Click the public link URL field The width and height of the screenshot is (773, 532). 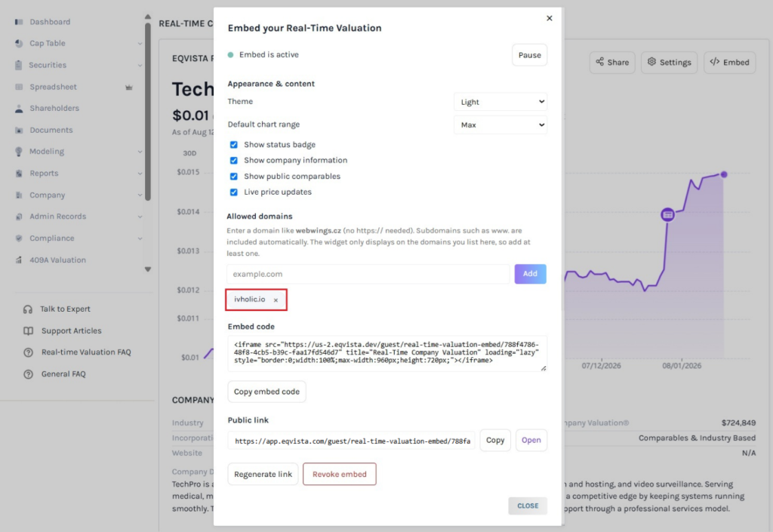point(352,441)
